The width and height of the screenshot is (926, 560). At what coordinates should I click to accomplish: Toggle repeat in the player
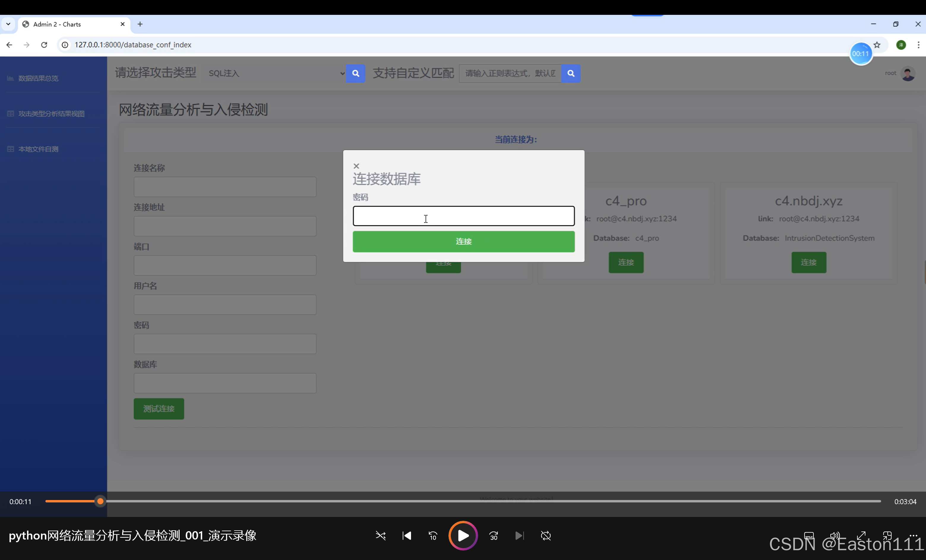pos(546,536)
